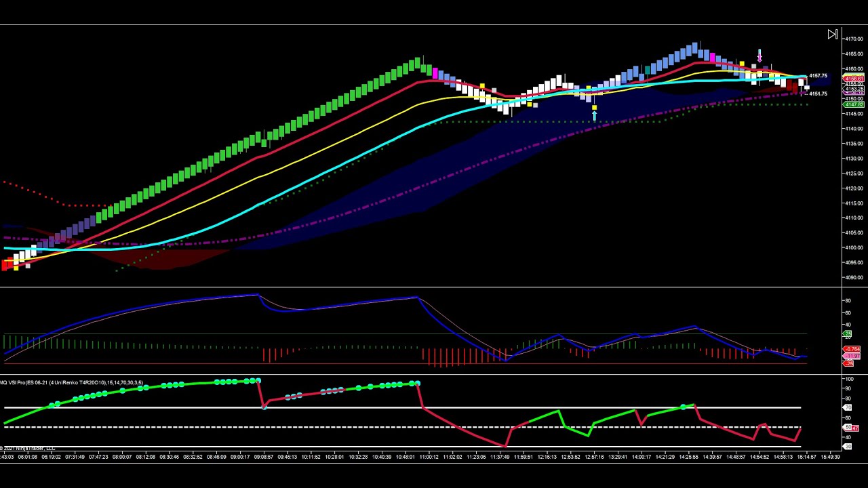Click the 2021 NinjaTrader LLC copyright text
This screenshot has height=488, width=868.
tap(26, 447)
